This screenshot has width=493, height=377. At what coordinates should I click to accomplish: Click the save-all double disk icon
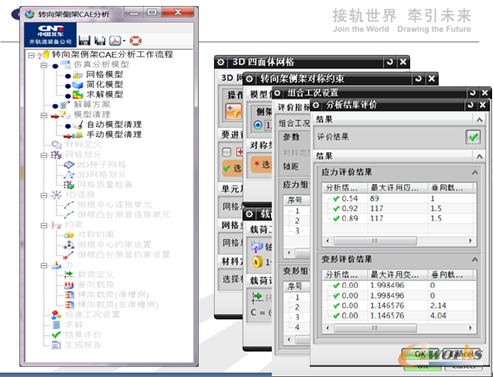click(x=100, y=41)
